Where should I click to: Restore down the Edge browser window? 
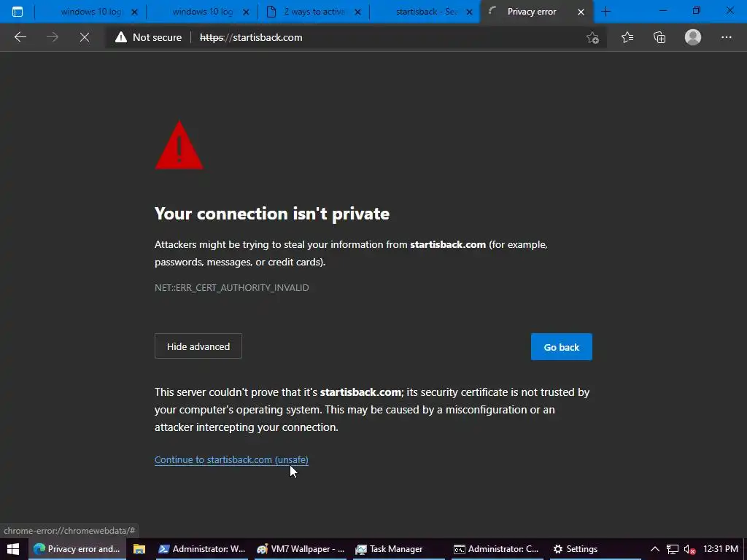tap(696, 10)
